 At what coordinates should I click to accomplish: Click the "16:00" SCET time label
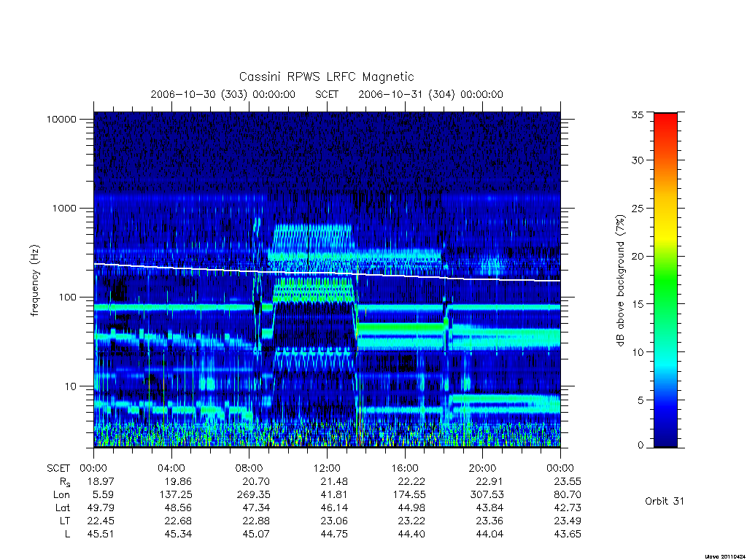point(404,468)
